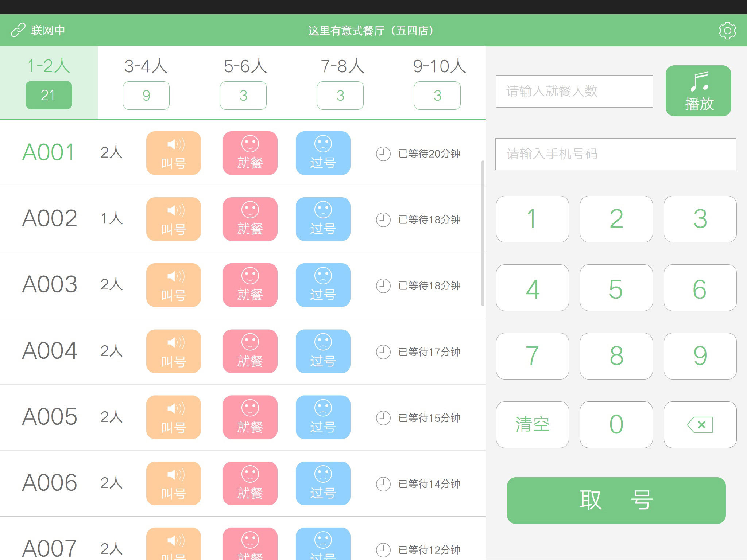Mark A007 as dining (就餐)
Image resolution: width=747 pixels, height=560 pixels.
(250, 544)
